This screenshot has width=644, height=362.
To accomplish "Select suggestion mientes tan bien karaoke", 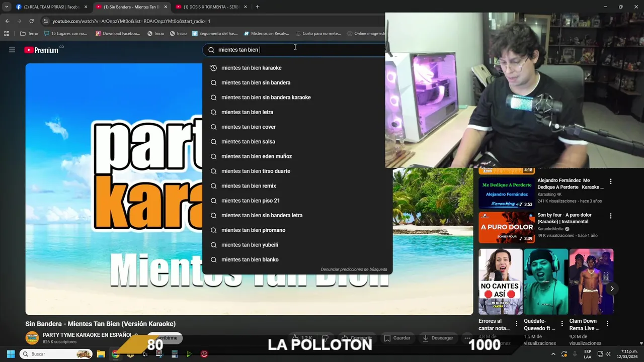I will 297,68.
